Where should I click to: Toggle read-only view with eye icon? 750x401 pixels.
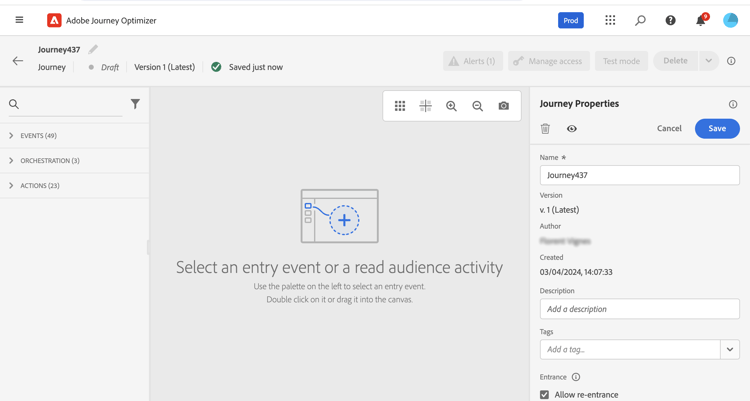572,128
